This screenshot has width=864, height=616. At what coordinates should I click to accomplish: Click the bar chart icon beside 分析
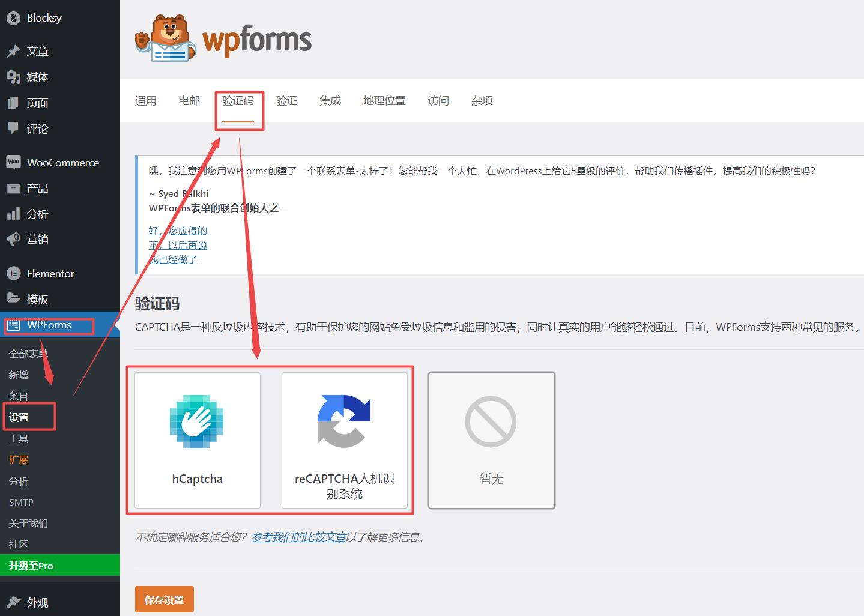(x=13, y=214)
